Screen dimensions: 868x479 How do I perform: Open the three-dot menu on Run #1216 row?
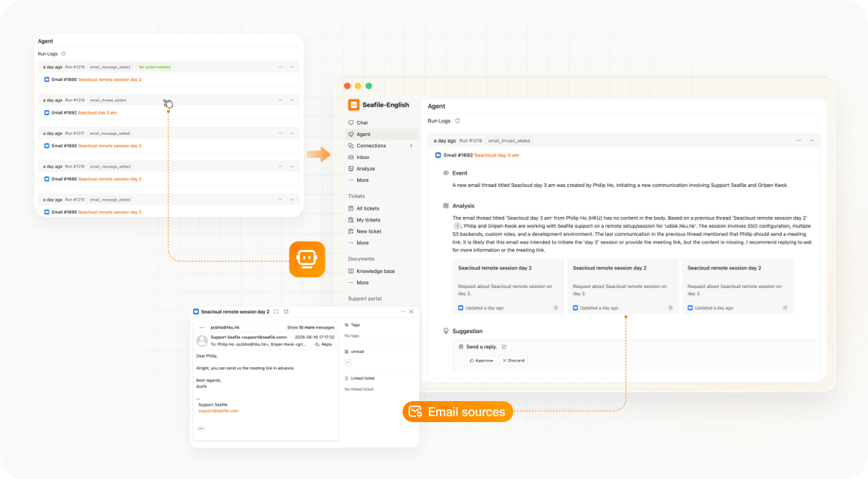(281, 167)
